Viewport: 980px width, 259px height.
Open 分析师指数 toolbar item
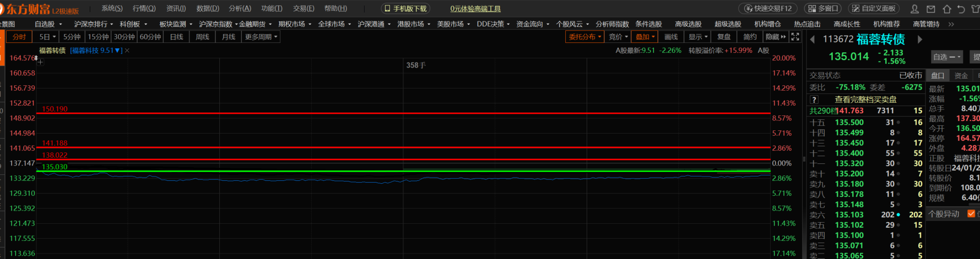613,24
